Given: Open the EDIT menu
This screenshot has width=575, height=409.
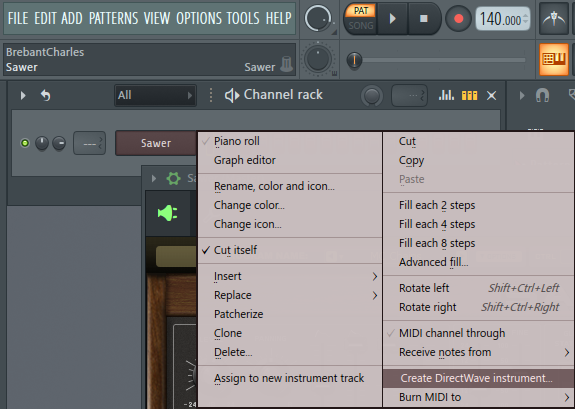Looking at the screenshot, I should [x=45, y=18].
